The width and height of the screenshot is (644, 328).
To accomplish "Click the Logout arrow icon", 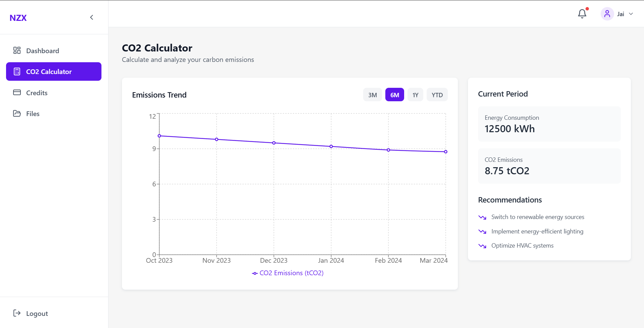I will tap(17, 313).
